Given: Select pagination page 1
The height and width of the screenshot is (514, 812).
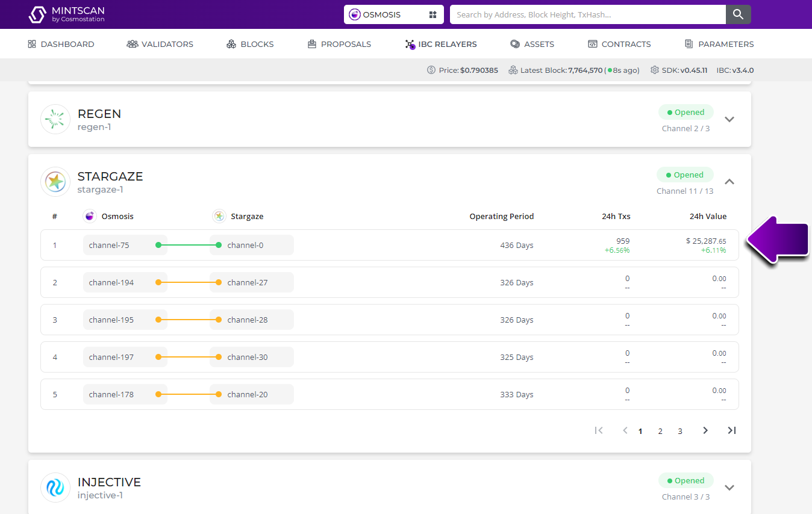Looking at the screenshot, I should coord(640,431).
